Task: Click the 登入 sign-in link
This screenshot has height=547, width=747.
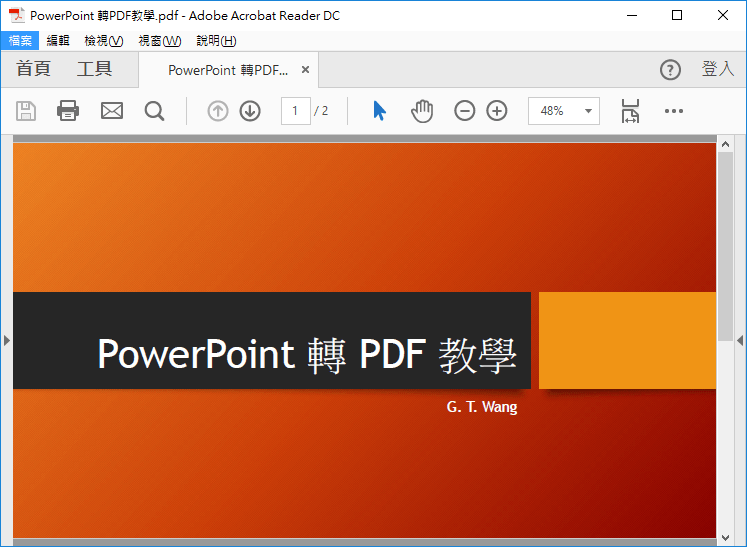Action: click(718, 69)
